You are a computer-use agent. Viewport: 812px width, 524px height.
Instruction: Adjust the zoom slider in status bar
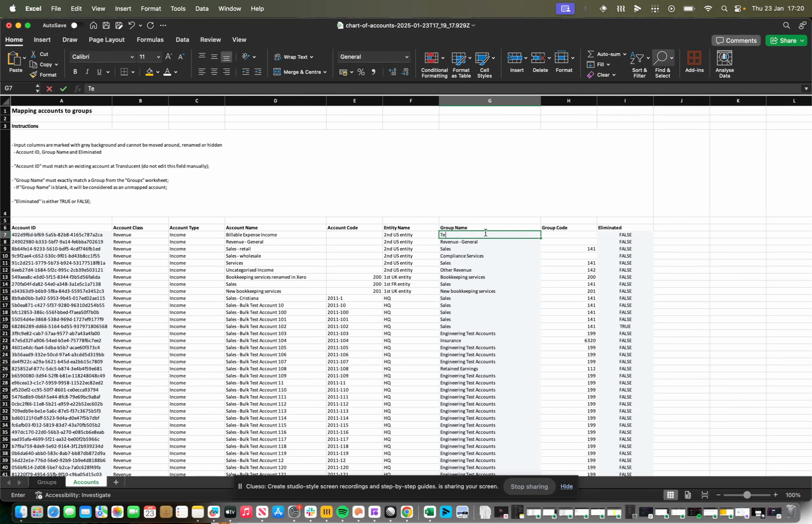[x=746, y=495]
